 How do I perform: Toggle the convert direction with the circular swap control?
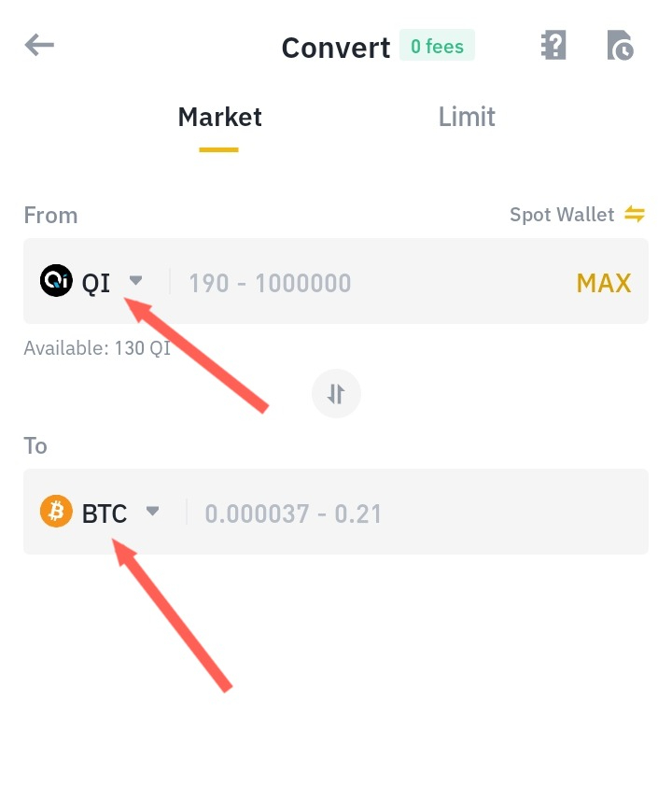(x=336, y=393)
